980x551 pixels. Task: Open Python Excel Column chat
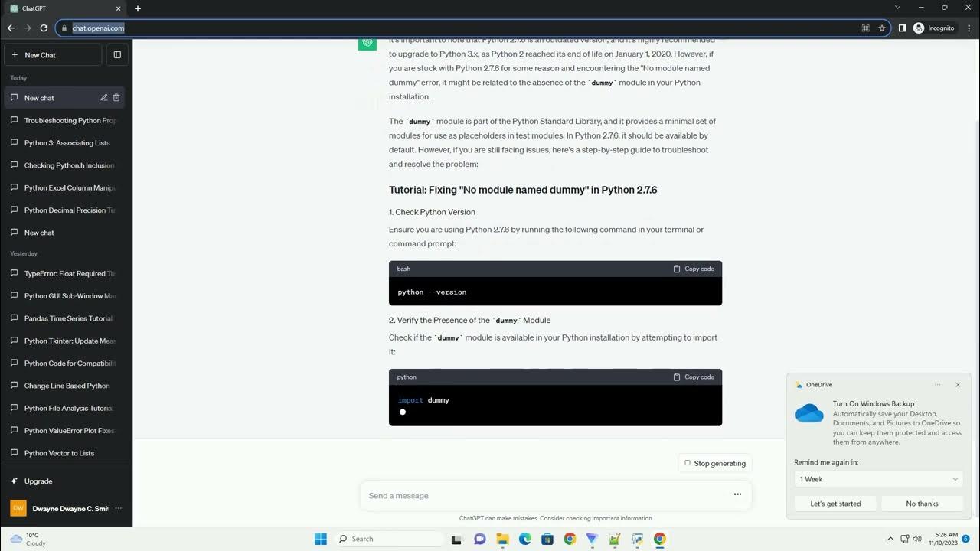(x=64, y=187)
